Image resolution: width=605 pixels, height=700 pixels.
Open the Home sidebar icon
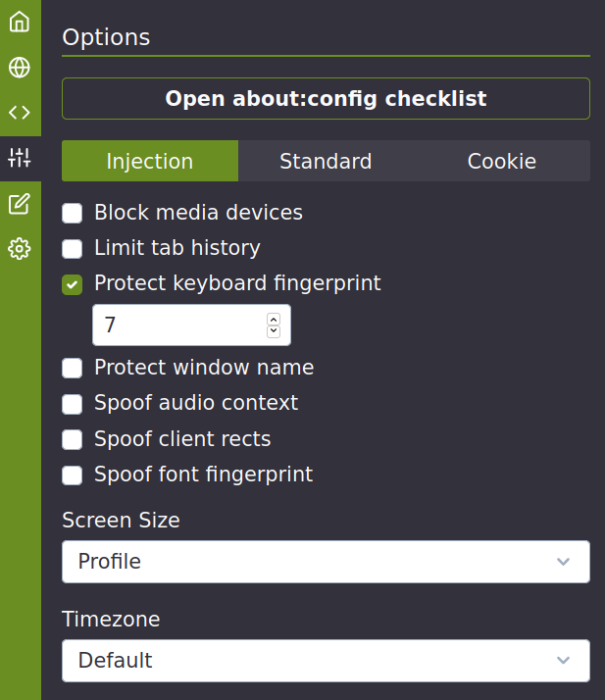tap(20, 22)
